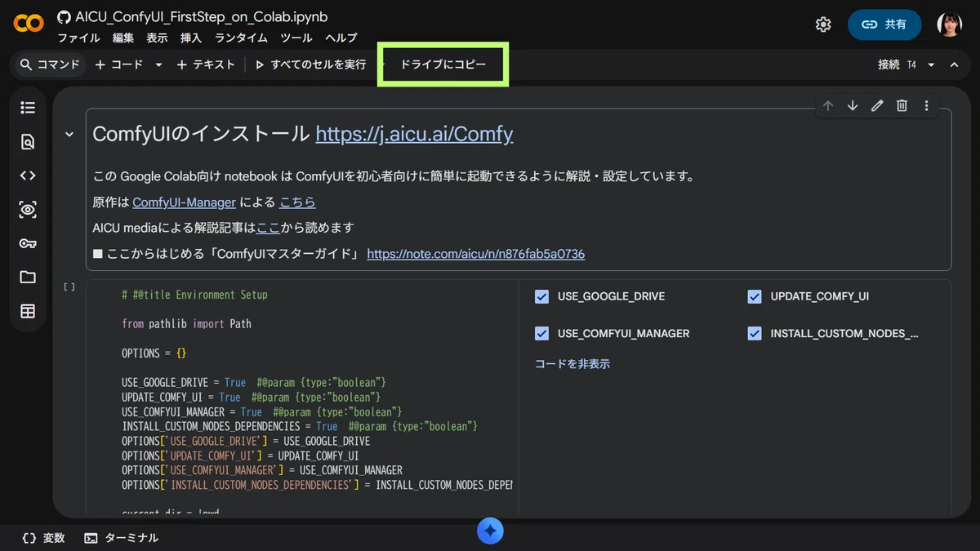Open connection dropdown arrow beside T4
This screenshot has width=980, height=551.
[931, 64]
